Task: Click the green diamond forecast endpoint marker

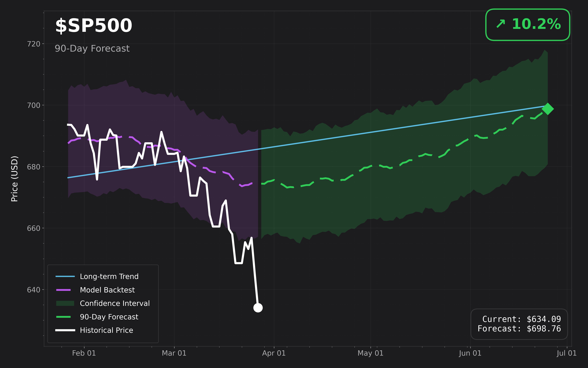Action: tap(548, 109)
